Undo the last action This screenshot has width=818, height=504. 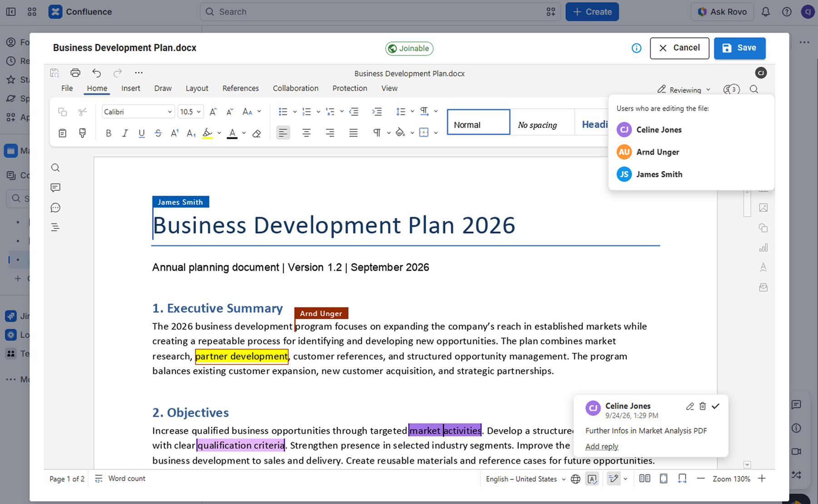click(x=96, y=73)
